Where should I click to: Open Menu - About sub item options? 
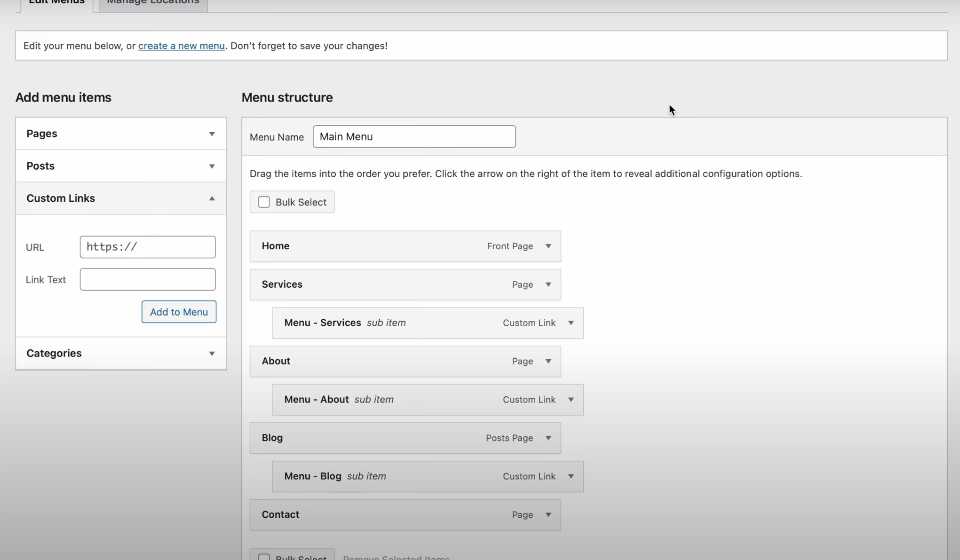pos(571,400)
